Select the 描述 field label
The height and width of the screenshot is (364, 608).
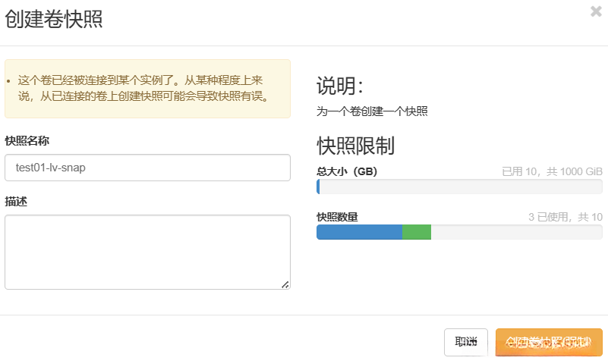tap(17, 201)
